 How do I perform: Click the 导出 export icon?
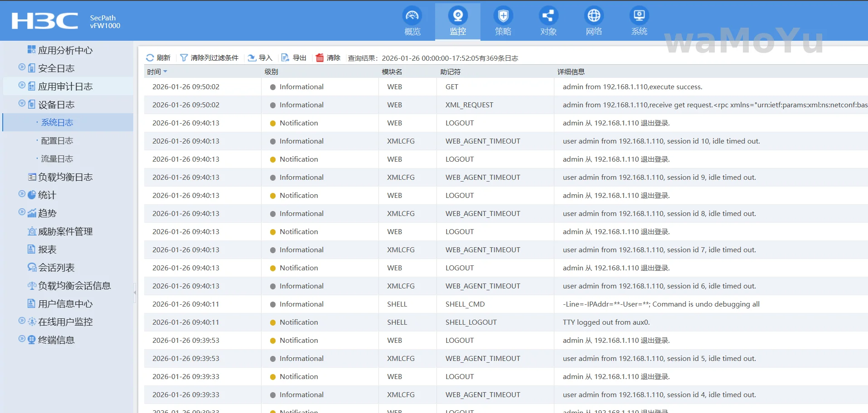(286, 58)
